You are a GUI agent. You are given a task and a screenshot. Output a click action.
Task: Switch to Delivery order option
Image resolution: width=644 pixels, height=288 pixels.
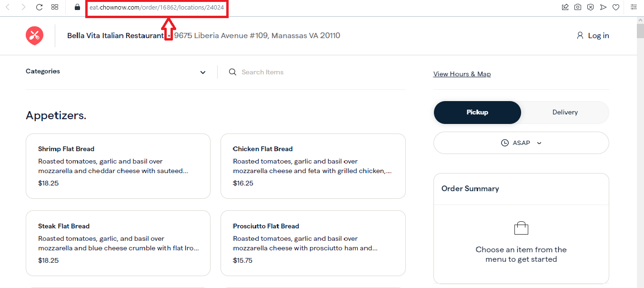(565, 113)
